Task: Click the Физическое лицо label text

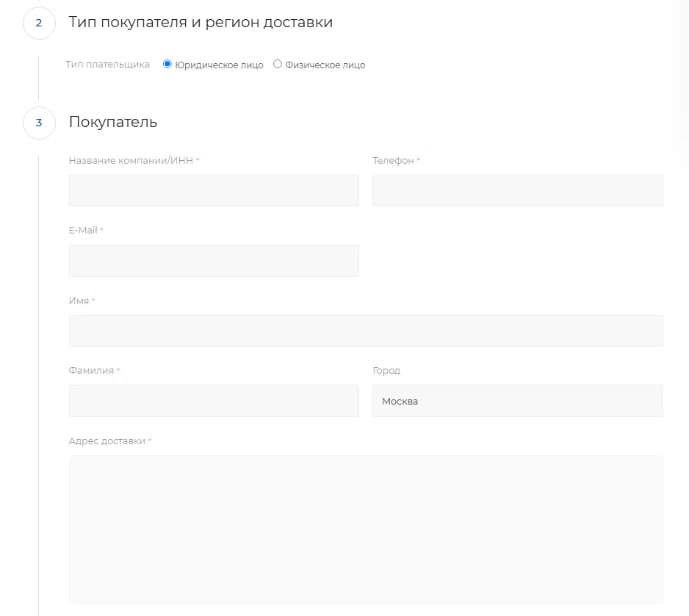Action: tap(325, 65)
